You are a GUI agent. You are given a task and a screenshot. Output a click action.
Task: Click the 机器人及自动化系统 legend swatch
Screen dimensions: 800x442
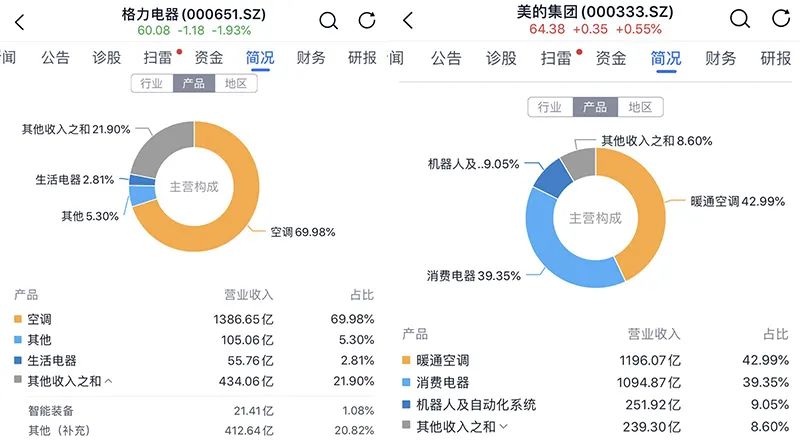click(406, 404)
